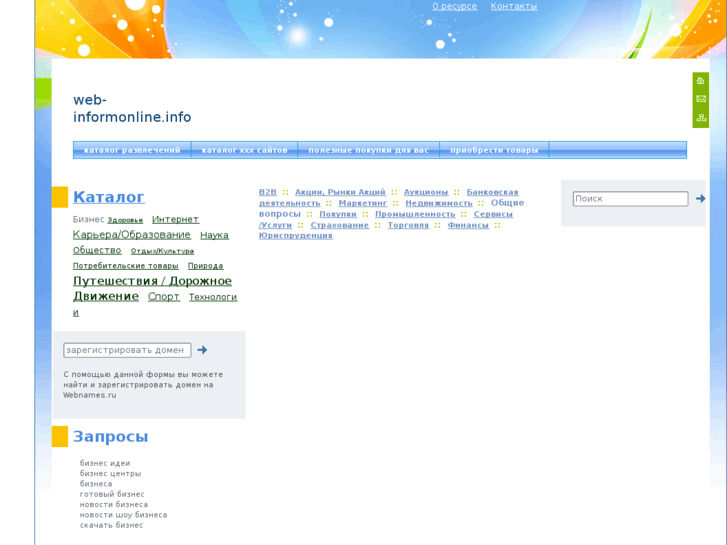727x545 pixels.
Task: Click the envelope mail icon
Action: click(x=701, y=99)
